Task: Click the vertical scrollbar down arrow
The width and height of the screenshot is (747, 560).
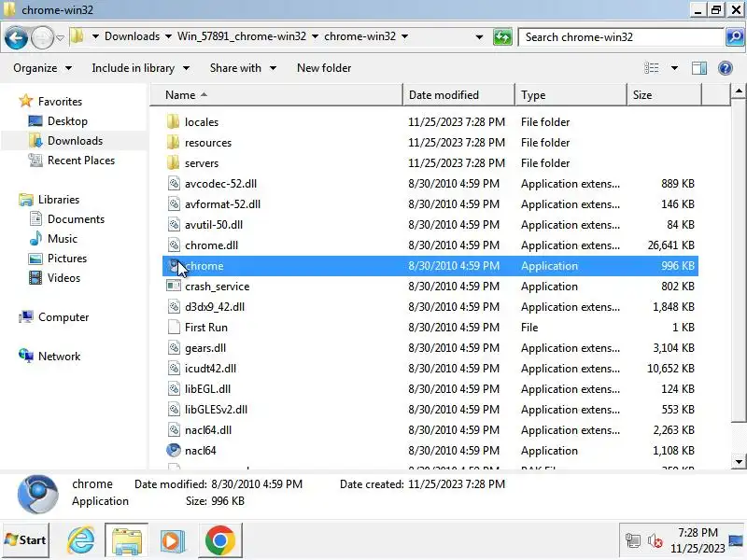Action: (739, 461)
